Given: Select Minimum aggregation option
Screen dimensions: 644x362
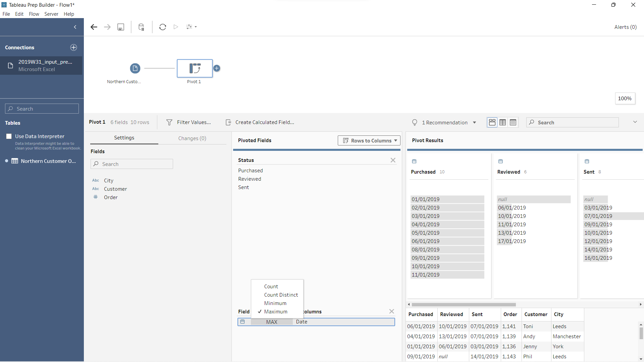Looking at the screenshot, I should pyautogui.click(x=275, y=303).
